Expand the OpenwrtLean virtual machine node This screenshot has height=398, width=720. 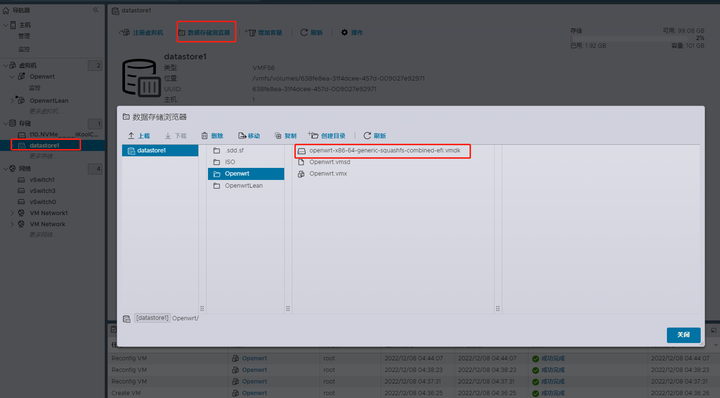12,101
